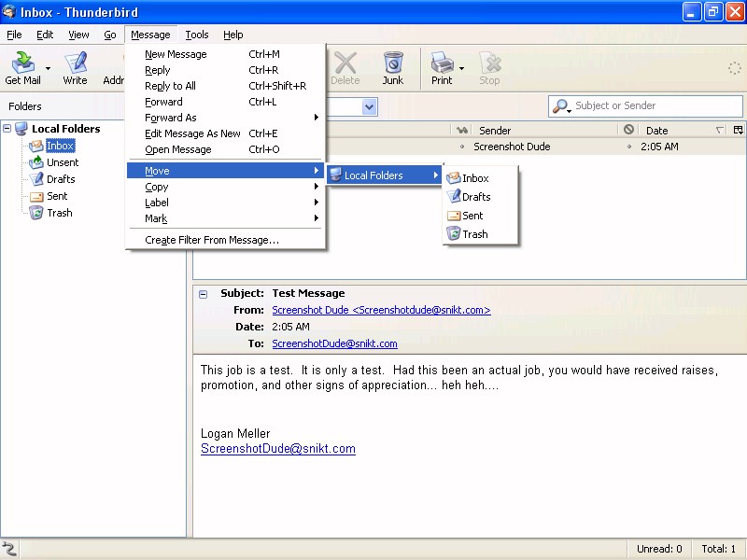Viewport: 747px width, 560px height.
Task: Open the Get Mail dropdown arrow
Action: pos(48,68)
